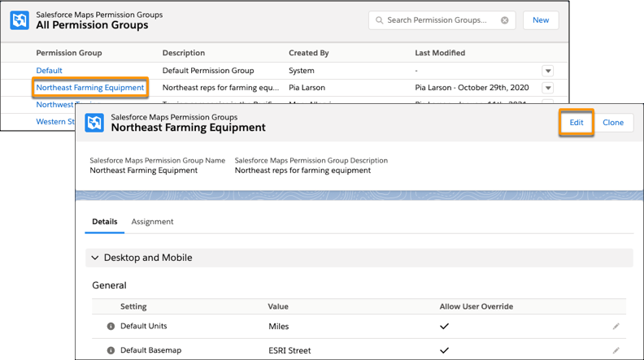Image resolution: width=644 pixels, height=360 pixels.
Task: Open the row actions dropdown for Default group
Action: (547, 71)
